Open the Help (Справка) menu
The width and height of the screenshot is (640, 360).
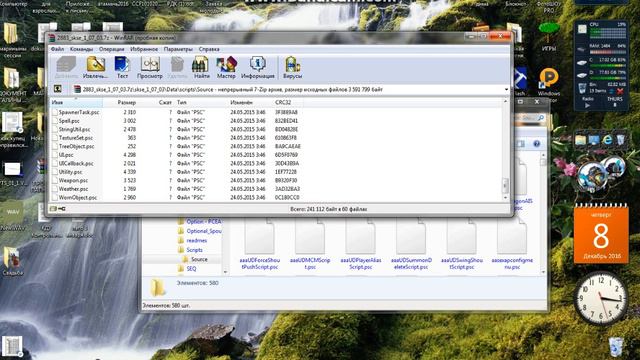(209, 49)
